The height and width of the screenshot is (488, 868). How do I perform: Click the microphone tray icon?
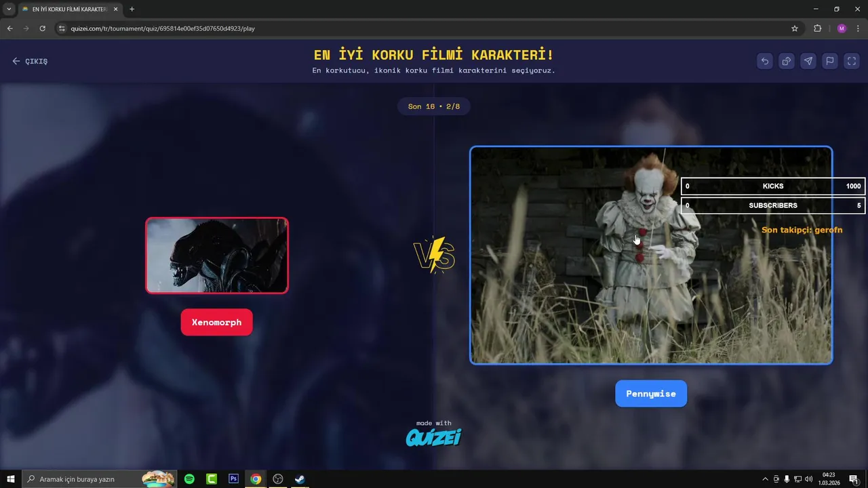tap(787, 479)
